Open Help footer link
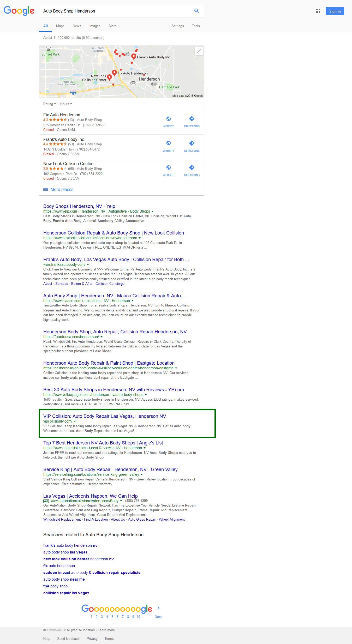The width and height of the screenshot is (352, 644). pyautogui.click(x=47, y=639)
